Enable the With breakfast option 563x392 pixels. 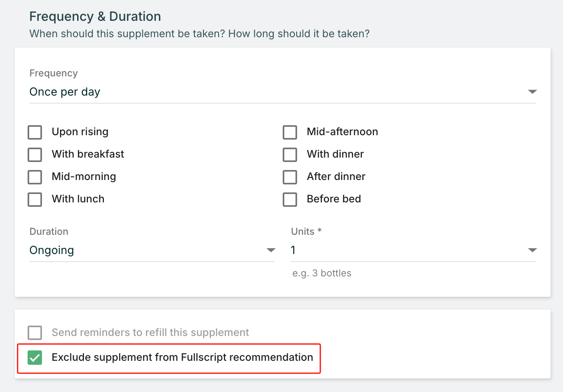pos(35,154)
